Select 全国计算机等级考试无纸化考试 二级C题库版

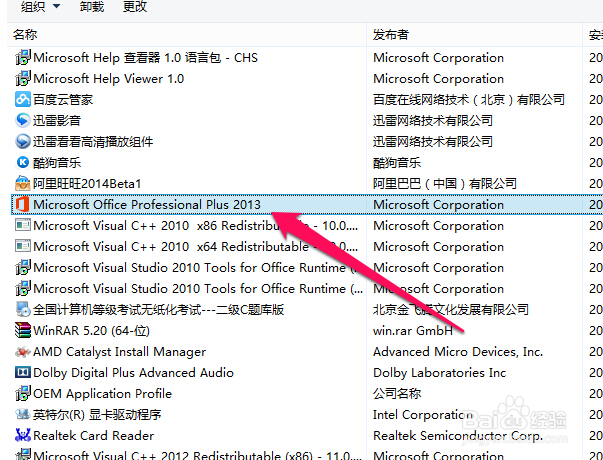(x=159, y=310)
